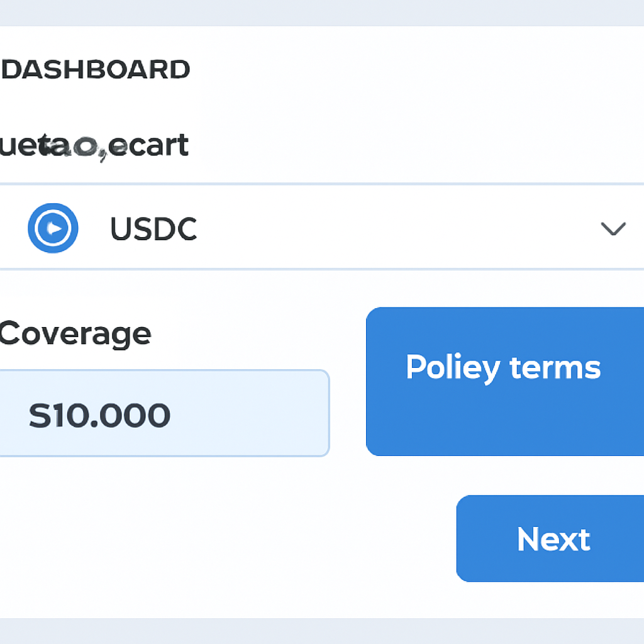Click the DASHBOARD header text

96,70
